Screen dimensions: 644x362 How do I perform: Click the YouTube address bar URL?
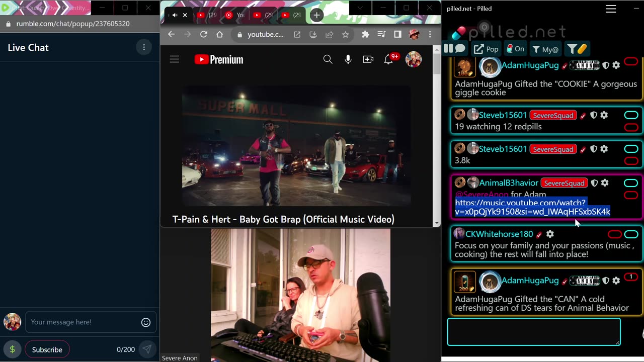click(x=265, y=35)
